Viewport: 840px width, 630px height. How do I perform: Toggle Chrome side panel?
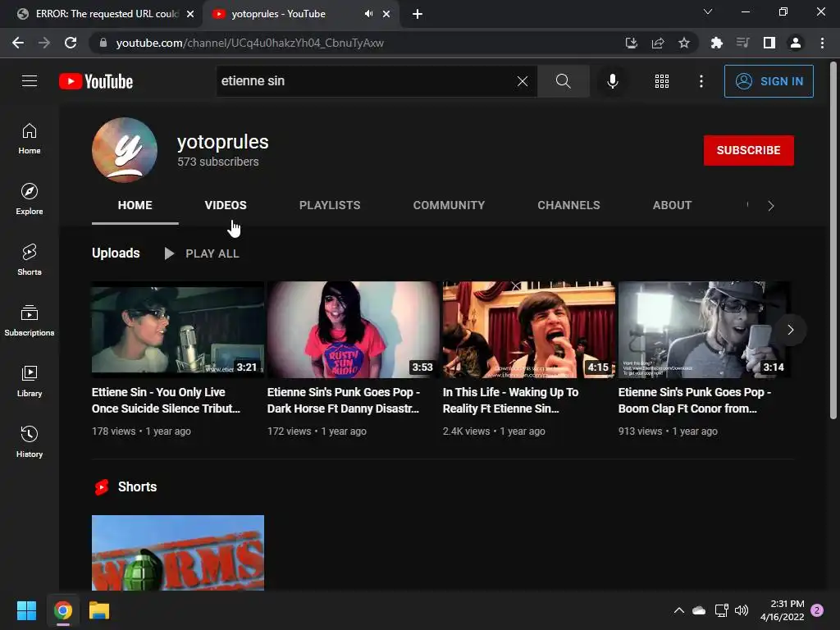pyautogui.click(x=769, y=43)
